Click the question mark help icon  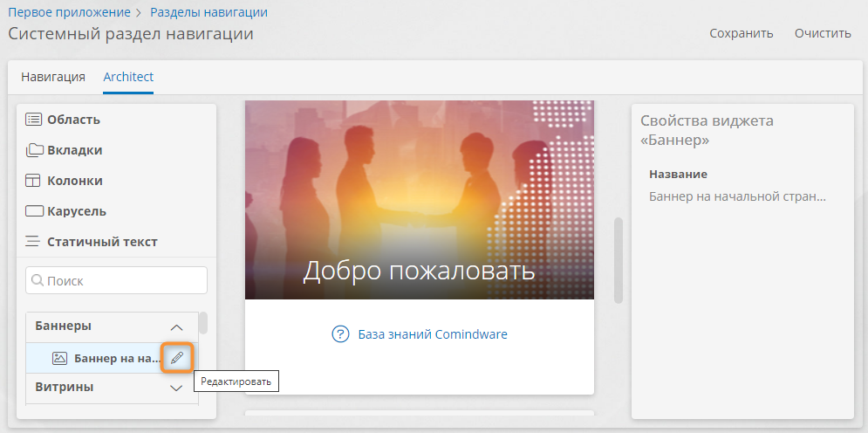tap(340, 334)
